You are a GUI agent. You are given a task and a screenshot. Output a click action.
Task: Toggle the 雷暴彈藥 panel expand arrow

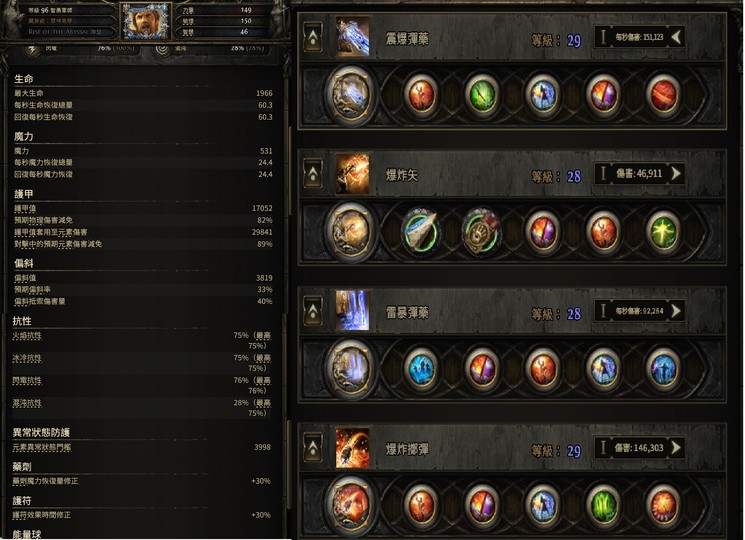click(313, 311)
